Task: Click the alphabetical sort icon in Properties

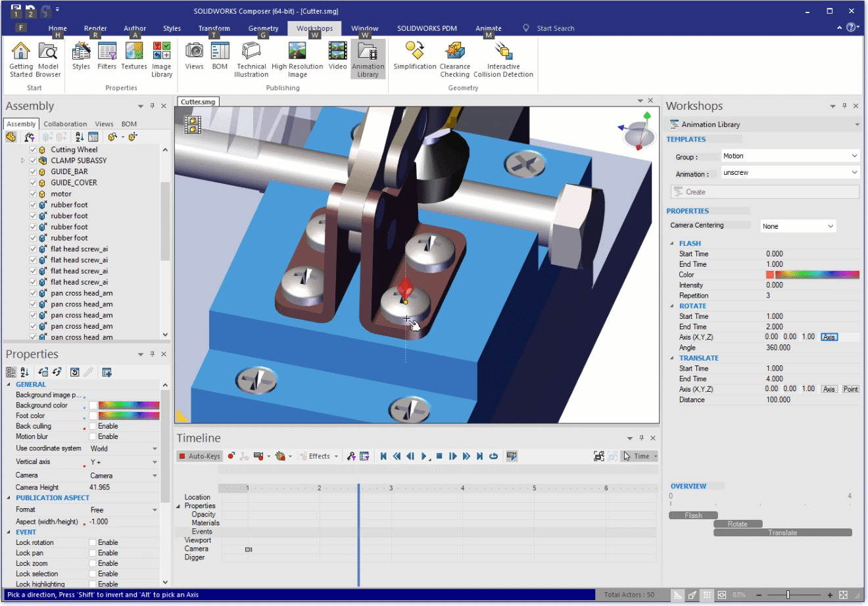Action: click(x=24, y=372)
